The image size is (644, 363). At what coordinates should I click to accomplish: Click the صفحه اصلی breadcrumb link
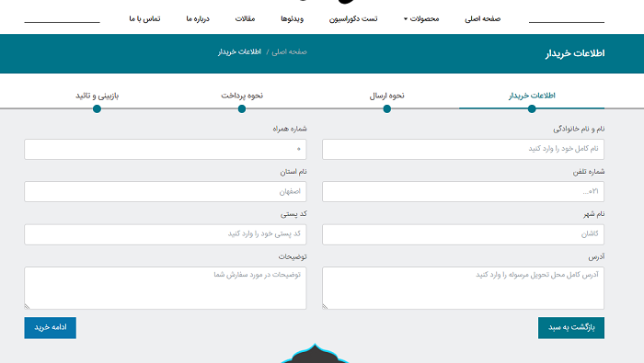pos(289,51)
